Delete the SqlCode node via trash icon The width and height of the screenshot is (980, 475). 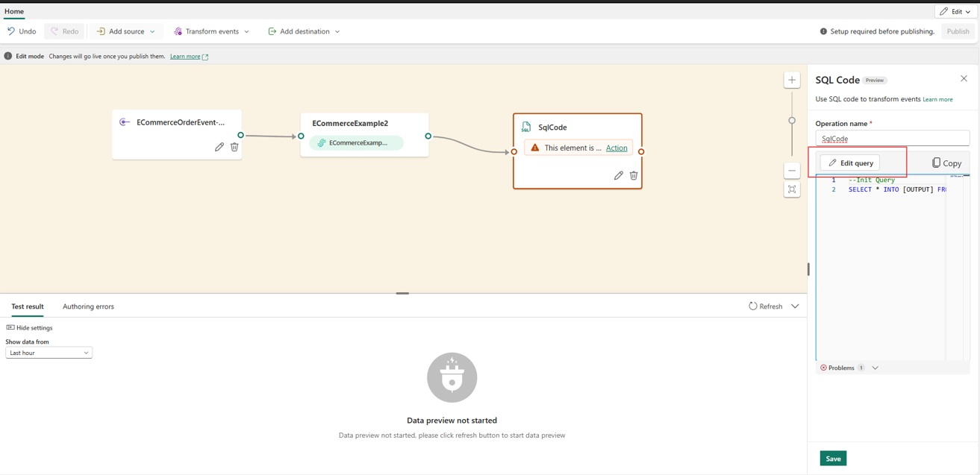coord(633,174)
